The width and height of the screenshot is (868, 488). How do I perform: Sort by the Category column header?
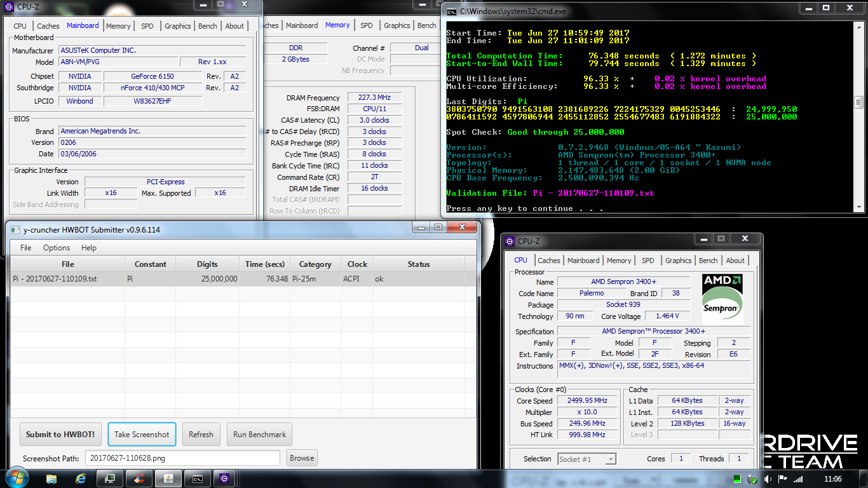click(x=315, y=264)
